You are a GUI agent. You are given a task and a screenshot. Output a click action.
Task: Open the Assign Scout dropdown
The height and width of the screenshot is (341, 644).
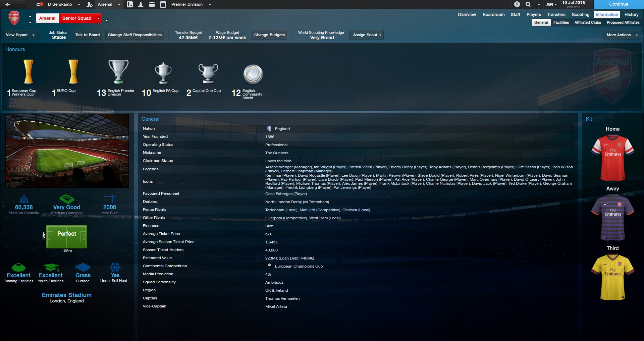point(367,35)
